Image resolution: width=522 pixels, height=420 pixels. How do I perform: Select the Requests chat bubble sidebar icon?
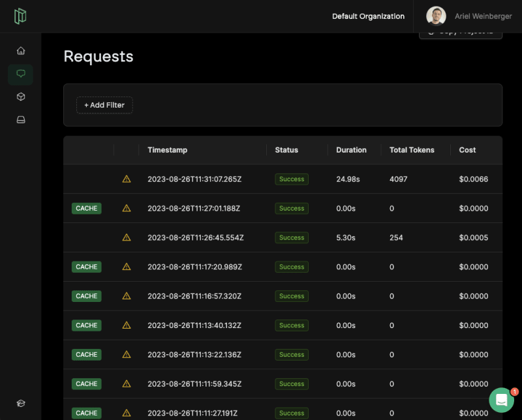[21, 74]
